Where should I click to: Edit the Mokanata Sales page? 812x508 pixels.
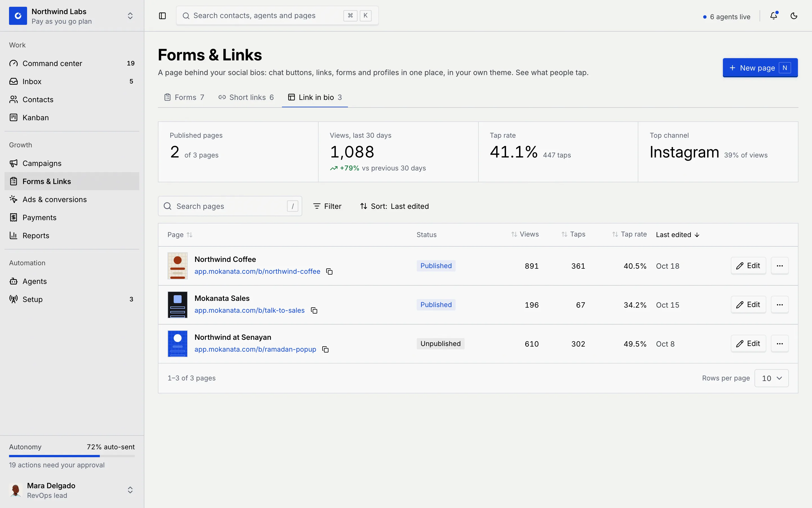748,305
